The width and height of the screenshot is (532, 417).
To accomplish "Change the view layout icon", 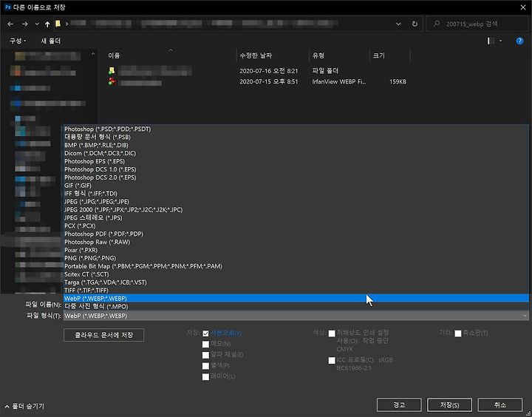I will pyautogui.click(x=491, y=41).
